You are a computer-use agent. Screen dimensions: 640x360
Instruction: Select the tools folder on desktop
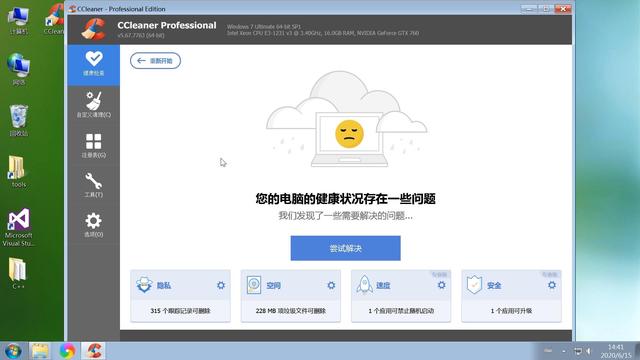(18, 171)
